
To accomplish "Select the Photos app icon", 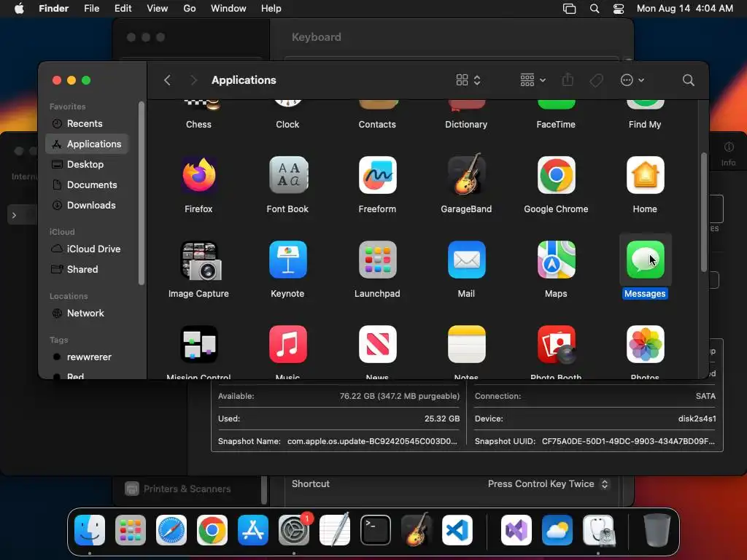I will click(x=645, y=344).
